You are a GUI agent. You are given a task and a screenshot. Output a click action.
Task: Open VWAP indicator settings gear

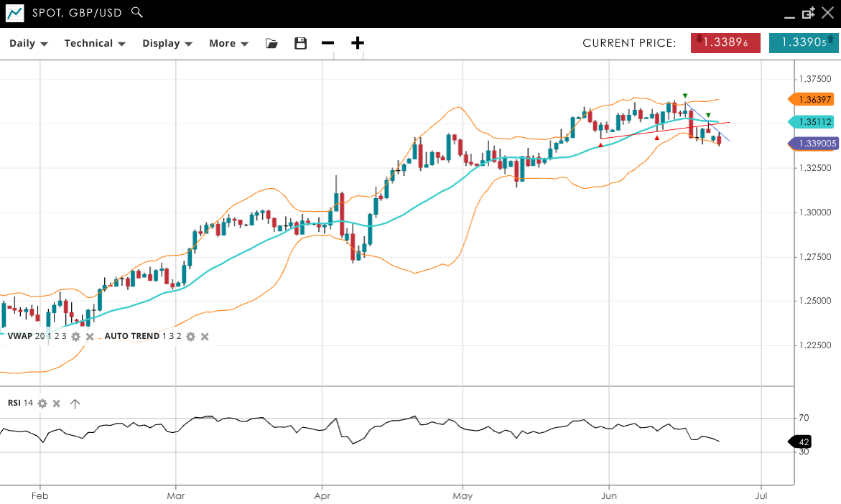[x=75, y=336]
